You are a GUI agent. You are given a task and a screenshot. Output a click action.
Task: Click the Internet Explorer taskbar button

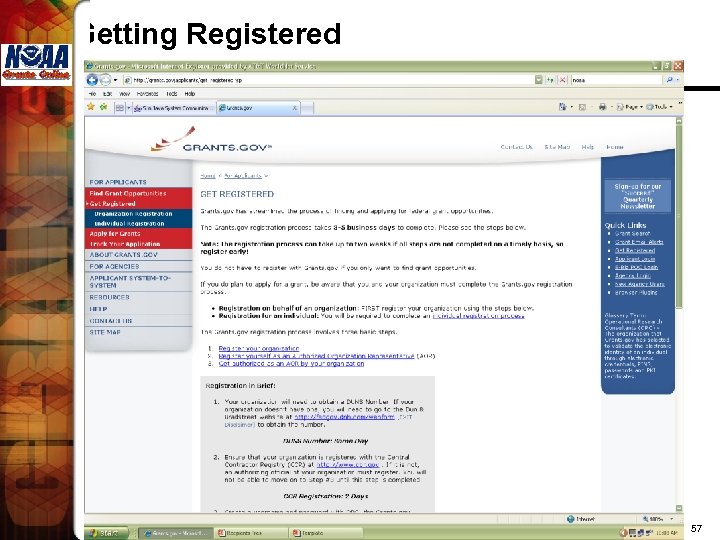point(175,533)
